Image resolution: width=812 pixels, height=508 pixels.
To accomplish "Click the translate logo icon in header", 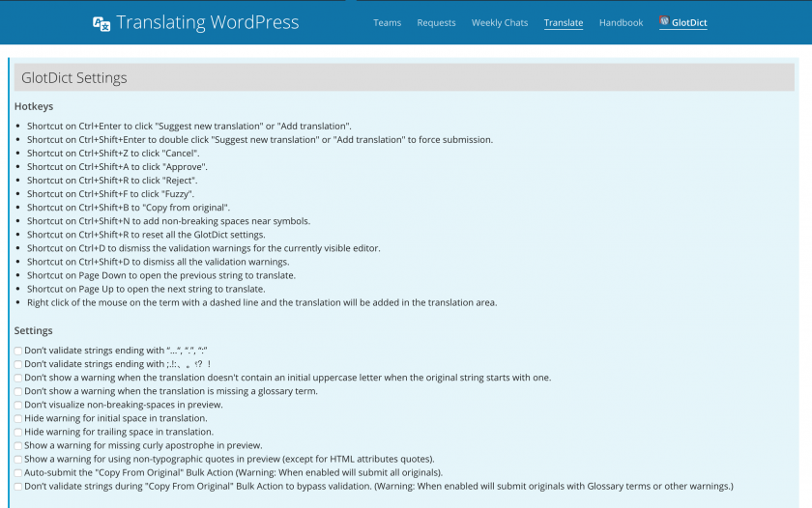I will [x=101, y=23].
